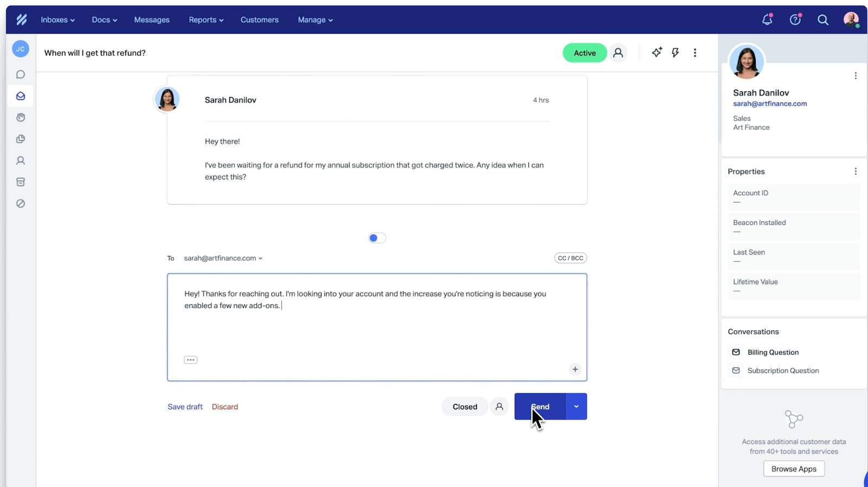Click the JC mailbox avatar in sidebar
Screen dimensions: 868x487
(21, 49)
